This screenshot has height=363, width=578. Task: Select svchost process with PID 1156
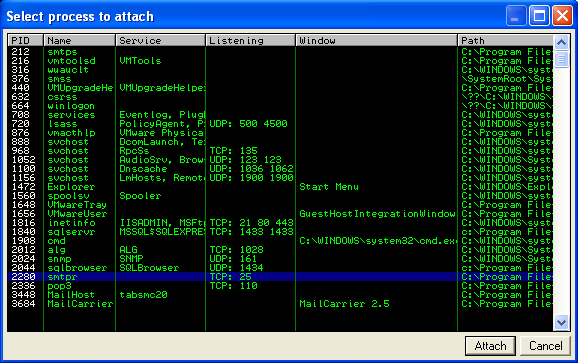[x=280, y=178]
